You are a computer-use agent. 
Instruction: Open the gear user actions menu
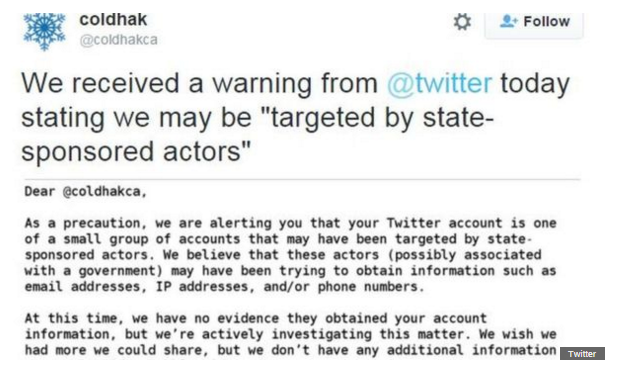coord(462,22)
